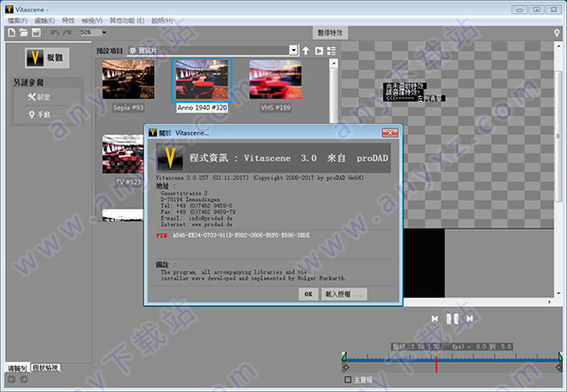Click the left keyframe diamond on timeline
The width and height of the screenshot is (567, 392).
(346, 367)
